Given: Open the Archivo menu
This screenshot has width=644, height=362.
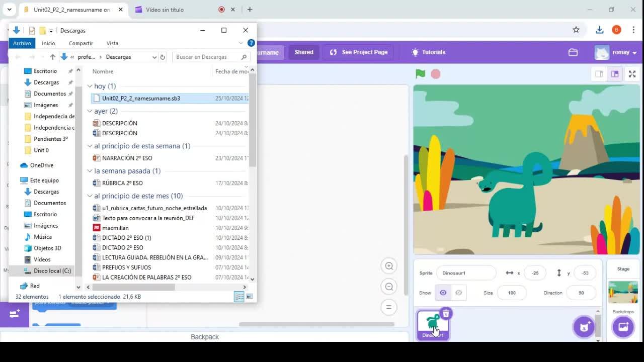Looking at the screenshot, I should point(22,43).
